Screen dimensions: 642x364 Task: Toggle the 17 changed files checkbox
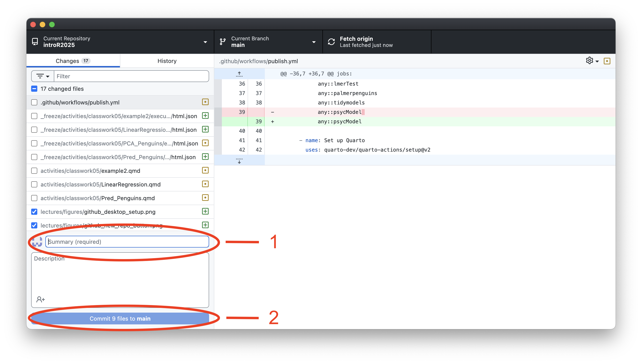(x=34, y=89)
